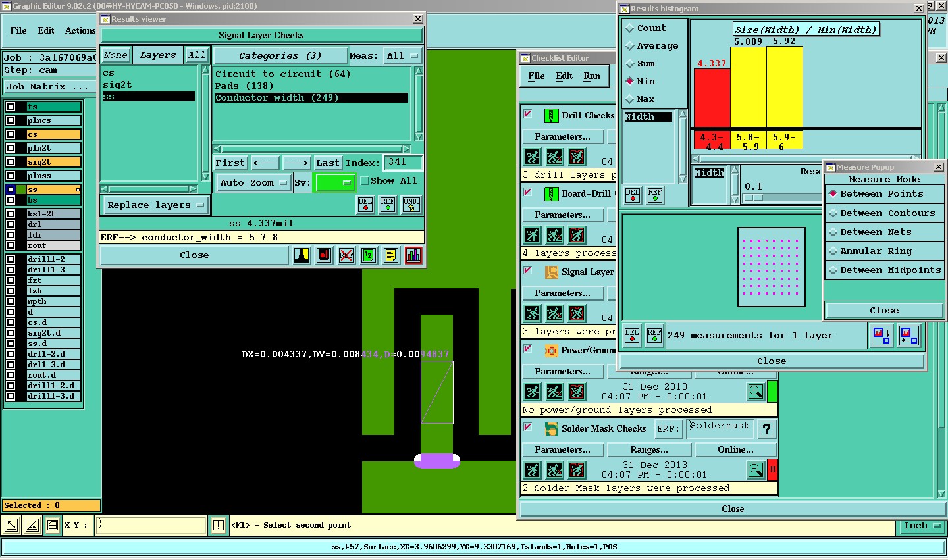This screenshot has height=560, width=948.
Task: Click the first run icon under Drill Checks
Action: click(532, 157)
